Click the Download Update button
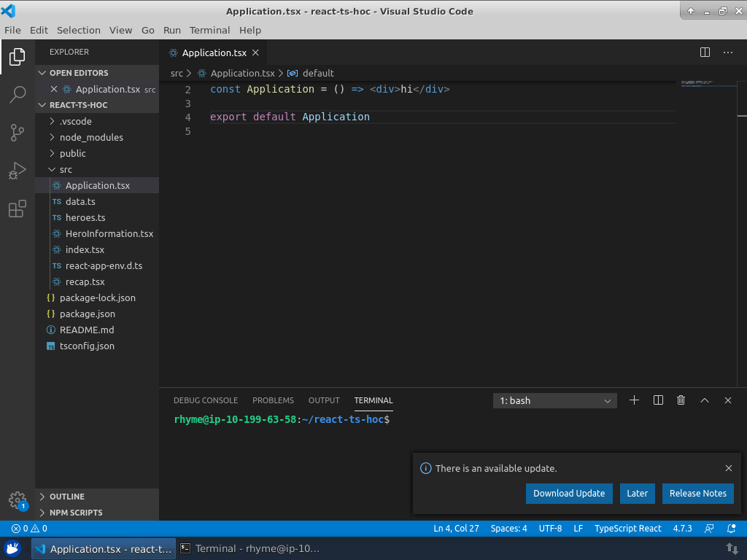This screenshot has height=560, width=747. point(569,494)
